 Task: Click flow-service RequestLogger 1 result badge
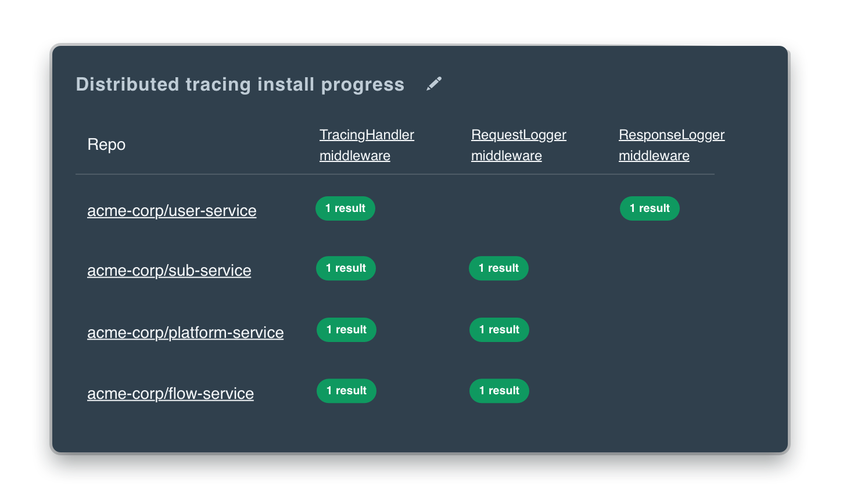click(499, 391)
